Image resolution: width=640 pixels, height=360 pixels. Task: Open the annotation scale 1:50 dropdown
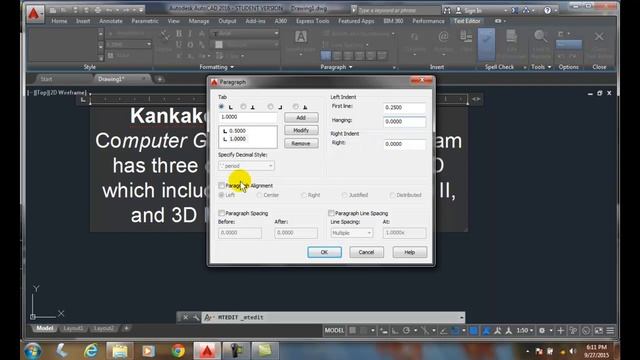click(x=524, y=331)
